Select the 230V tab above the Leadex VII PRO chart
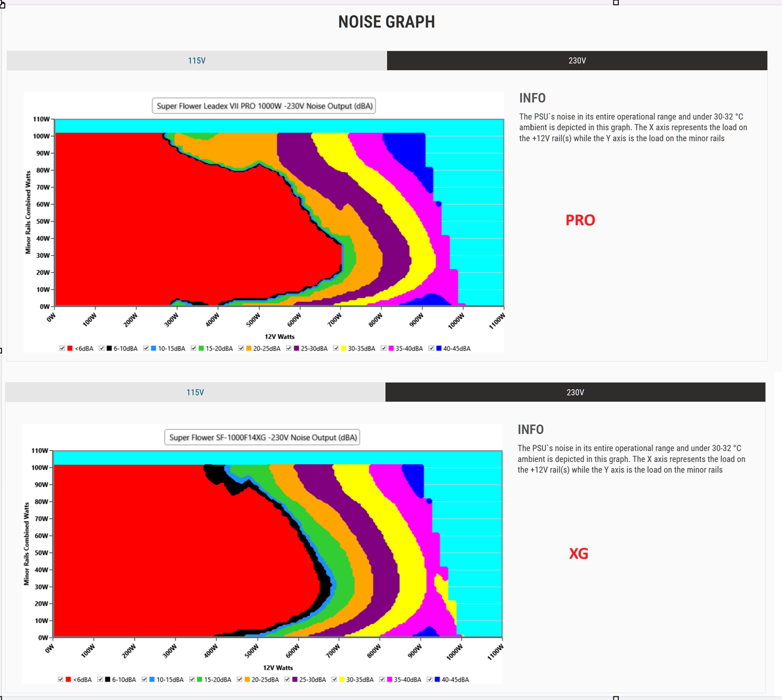Image resolution: width=782 pixels, height=700 pixels. pos(577,61)
